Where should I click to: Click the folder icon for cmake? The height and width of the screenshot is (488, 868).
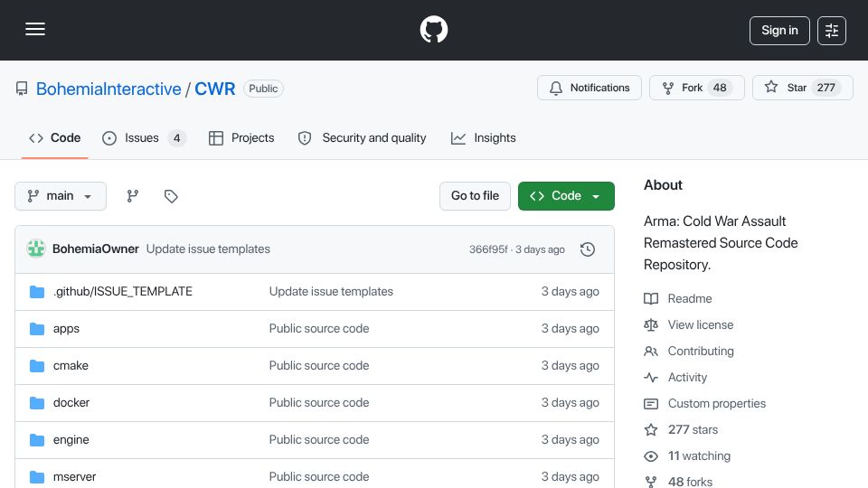pyautogui.click(x=37, y=366)
